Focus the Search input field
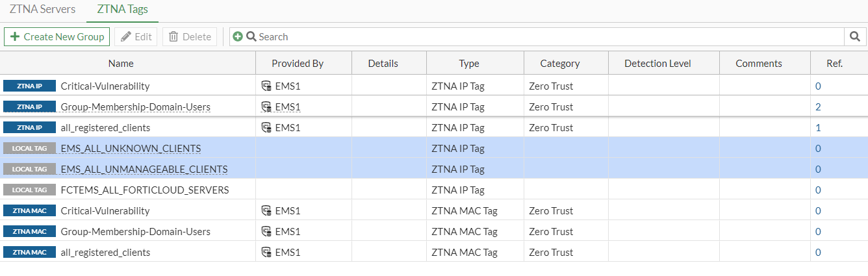The image size is (868, 276). [x=546, y=36]
